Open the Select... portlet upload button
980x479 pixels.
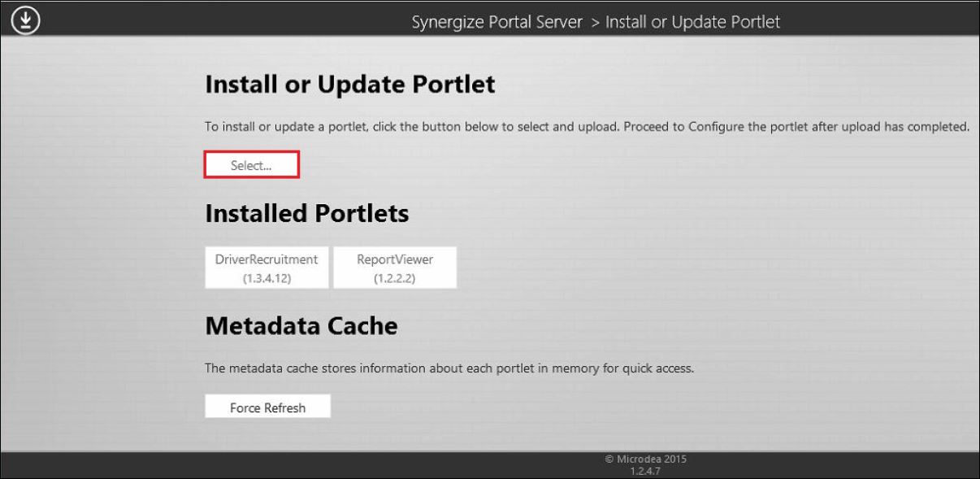(x=251, y=165)
